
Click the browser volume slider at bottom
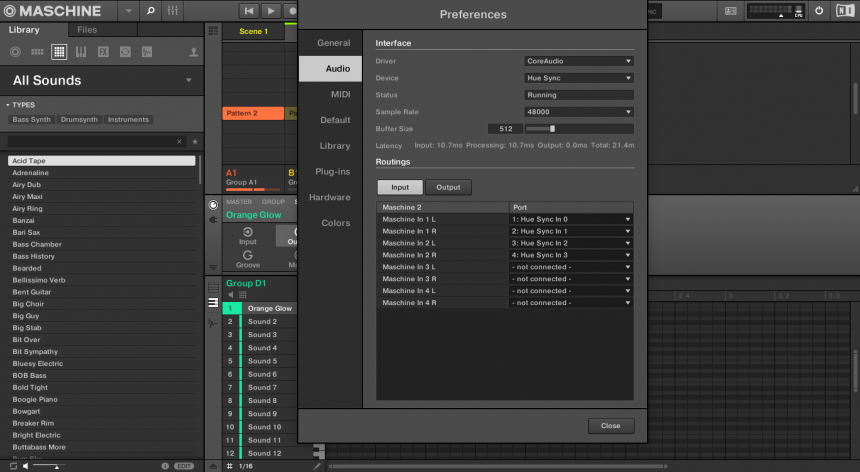click(x=47, y=466)
